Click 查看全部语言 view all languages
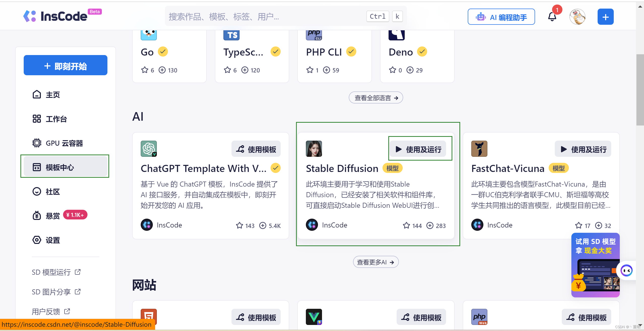 [376, 98]
